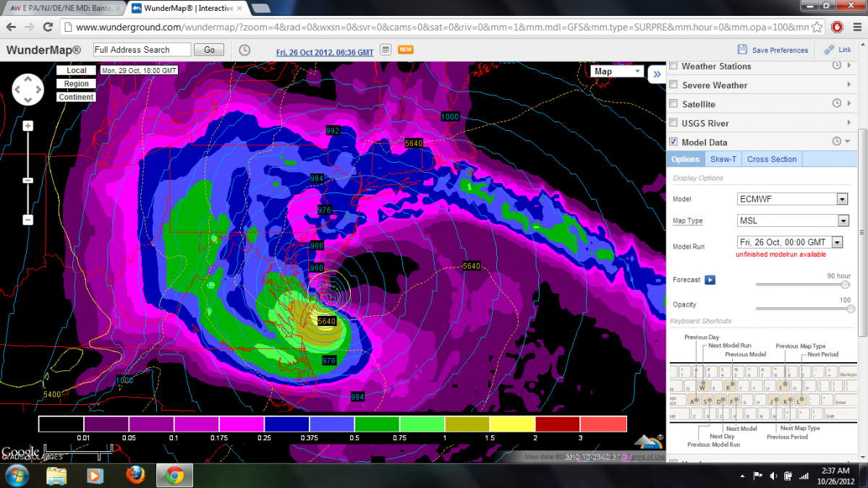Click the side panel vertical scrollbar
868x488 pixels.
[861, 232]
